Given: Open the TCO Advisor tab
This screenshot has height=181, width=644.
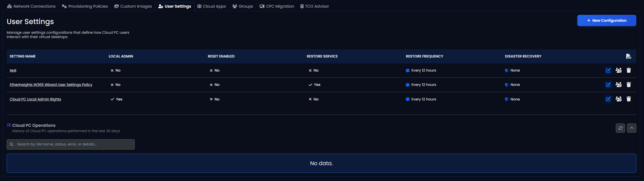Looking at the screenshot, I should (x=315, y=6).
